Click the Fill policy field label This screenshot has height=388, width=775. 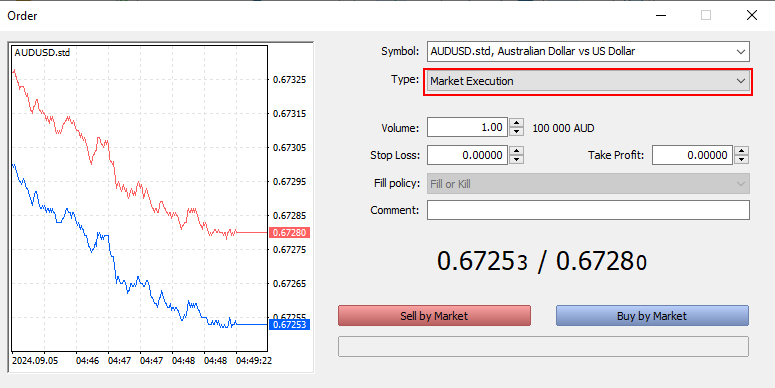[397, 183]
